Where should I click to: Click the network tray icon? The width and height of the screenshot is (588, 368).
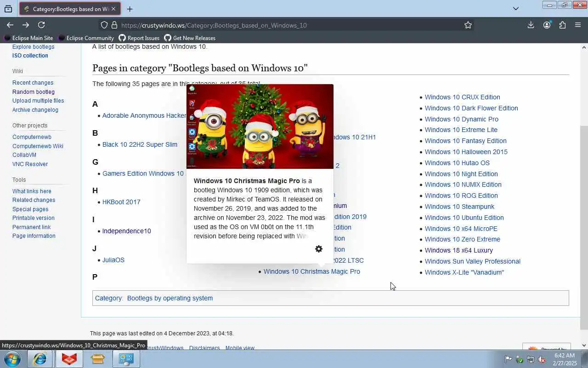531,359
